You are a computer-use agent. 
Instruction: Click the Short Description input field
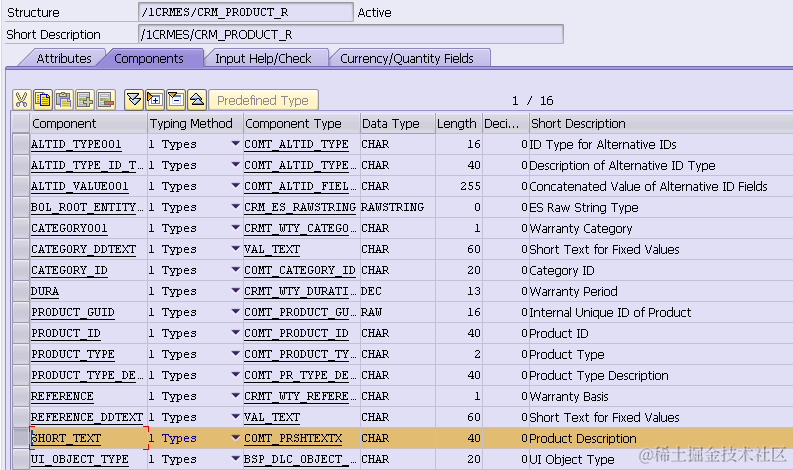pyautogui.click(x=350, y=34)
